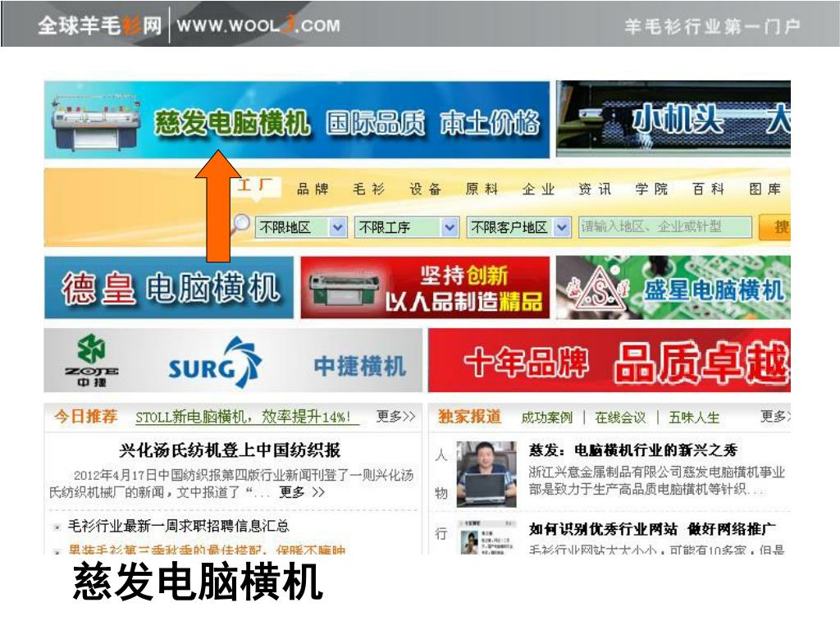Select the 工厂 navigation tab
The image size is (840, 630).
click(x=254, y=185)
